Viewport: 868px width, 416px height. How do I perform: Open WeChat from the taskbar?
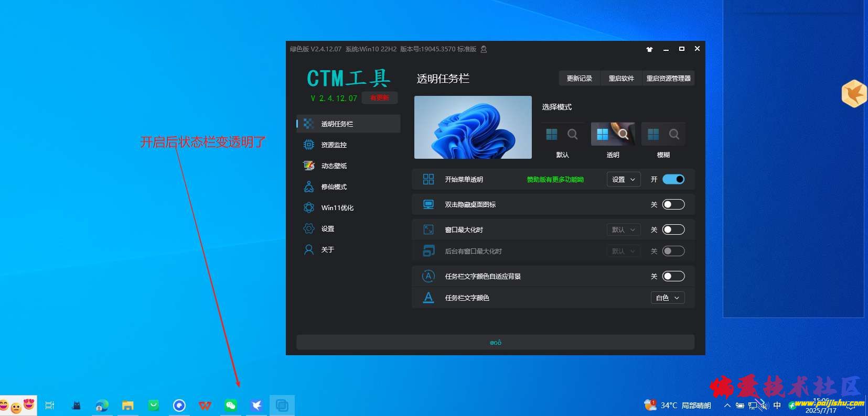(231, 406)
